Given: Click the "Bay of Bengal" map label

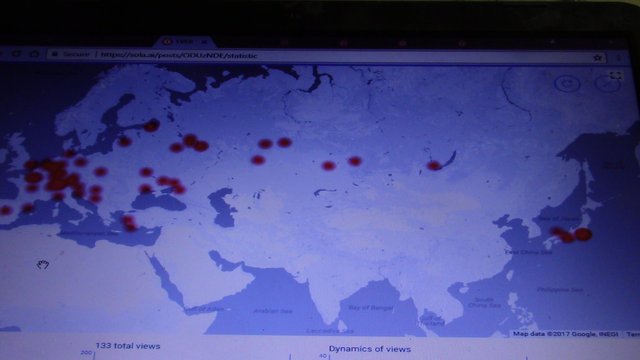Looking at the screenshot, I should pos(371,307).
